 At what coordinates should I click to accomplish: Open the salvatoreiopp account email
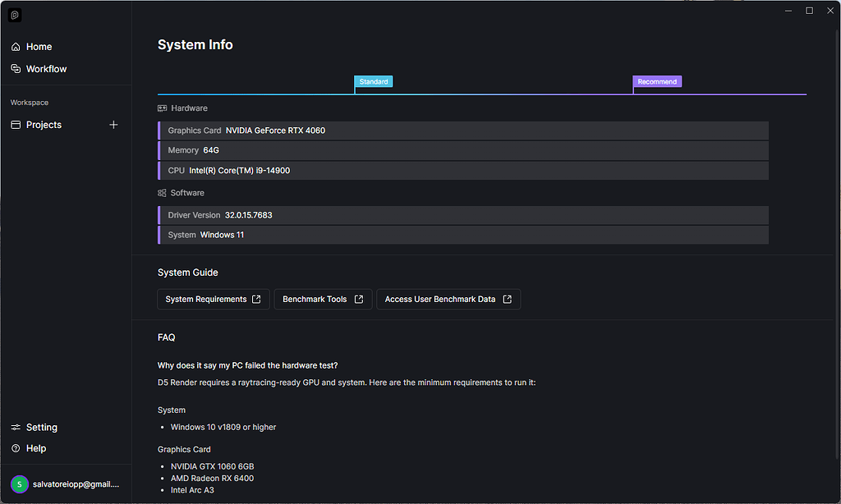click(x=76, y=484)
